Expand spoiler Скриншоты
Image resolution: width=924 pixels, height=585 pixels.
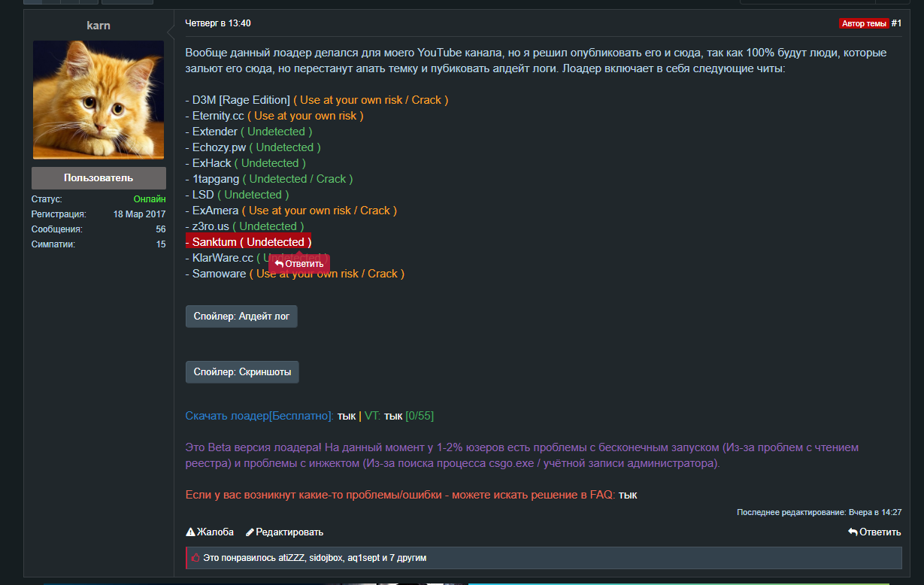242,372
